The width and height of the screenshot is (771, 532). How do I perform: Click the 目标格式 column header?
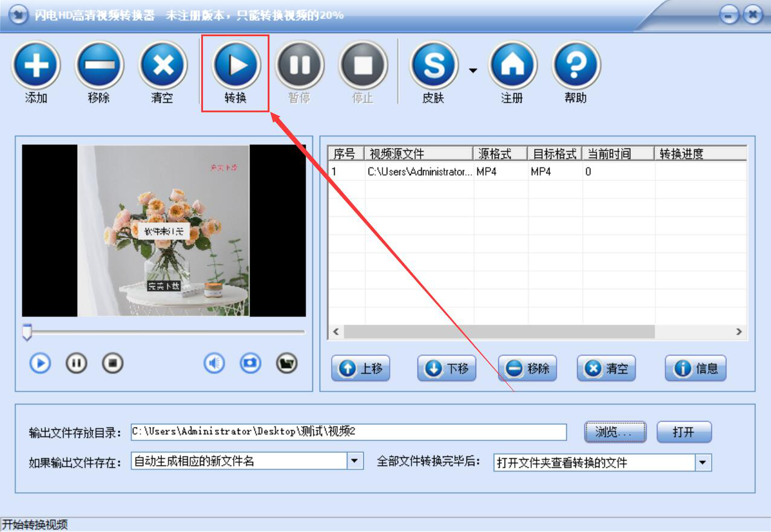[555, 153]
